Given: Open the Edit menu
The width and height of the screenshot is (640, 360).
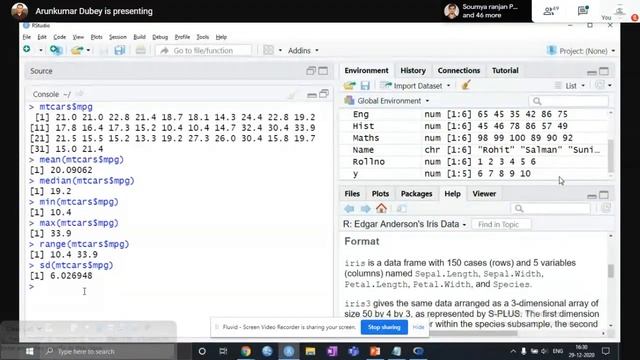Looking at the screenshot, I should 42,37.
